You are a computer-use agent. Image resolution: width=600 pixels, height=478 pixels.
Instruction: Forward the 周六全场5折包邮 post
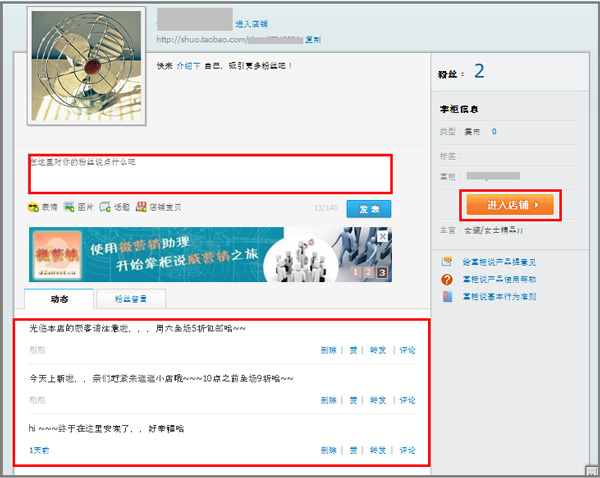(378, 350)
